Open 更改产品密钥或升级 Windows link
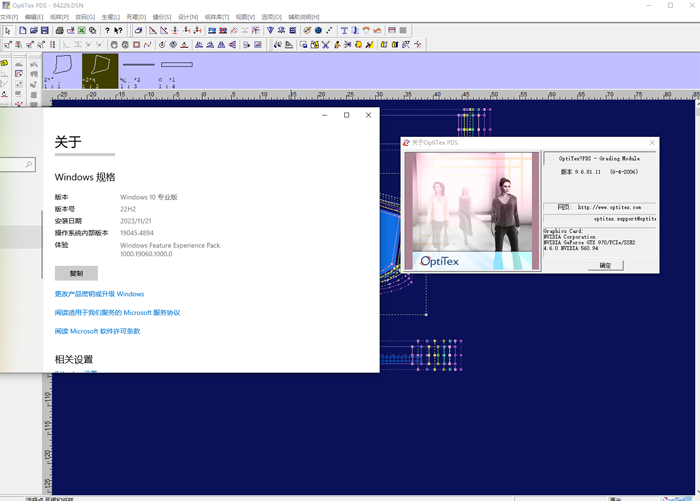The image size is (700, 501). [x=99, y=294]
